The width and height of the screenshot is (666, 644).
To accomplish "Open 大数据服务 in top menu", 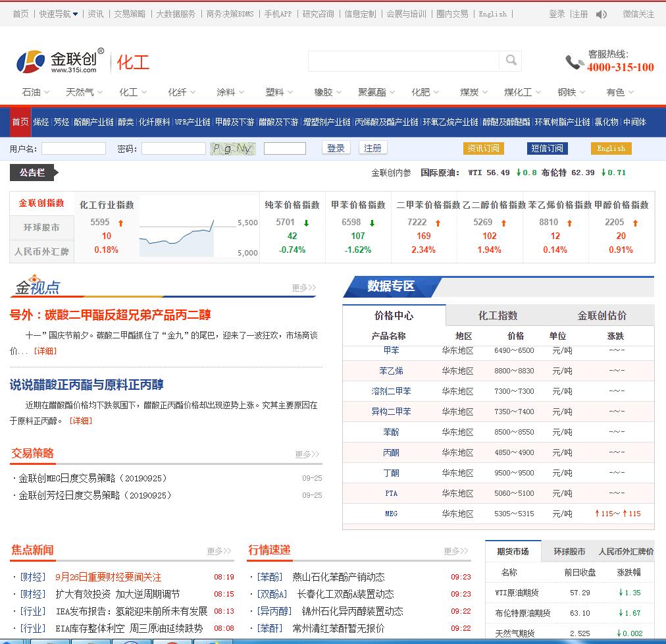I will click(x=176, y=14).
